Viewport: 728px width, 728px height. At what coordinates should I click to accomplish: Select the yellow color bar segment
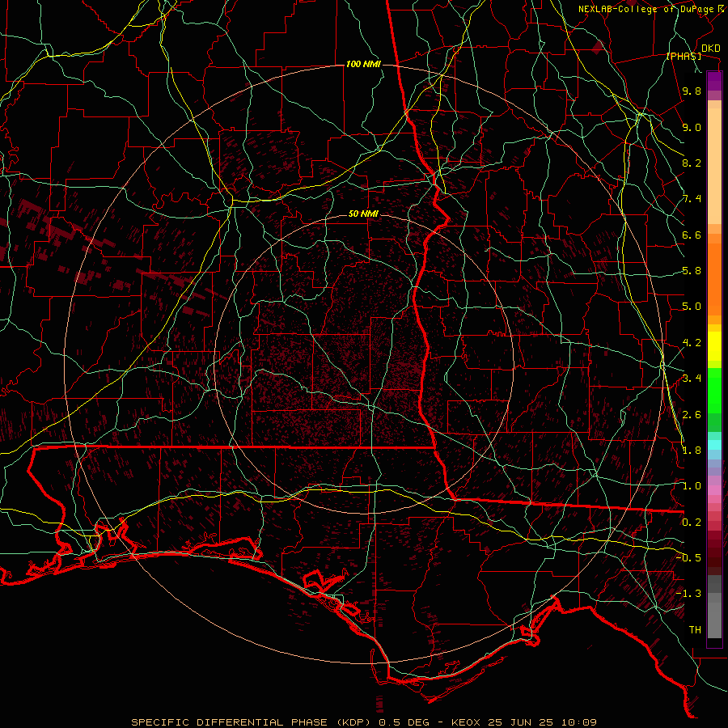tap(714, 346)
